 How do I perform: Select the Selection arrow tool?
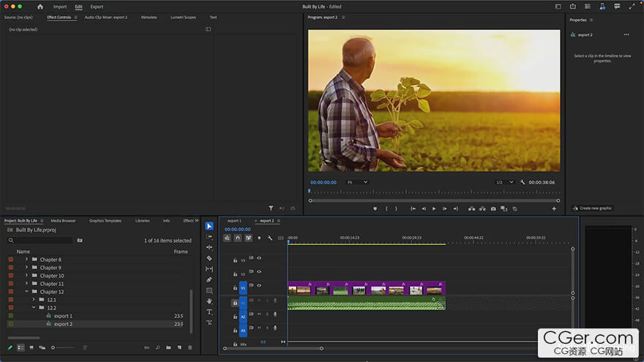coord(209,226)
